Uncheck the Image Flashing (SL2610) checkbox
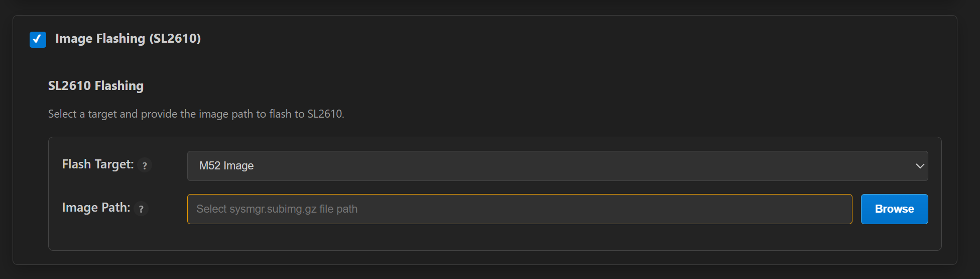This screenshot has width=980, height=279. (38, 39)
